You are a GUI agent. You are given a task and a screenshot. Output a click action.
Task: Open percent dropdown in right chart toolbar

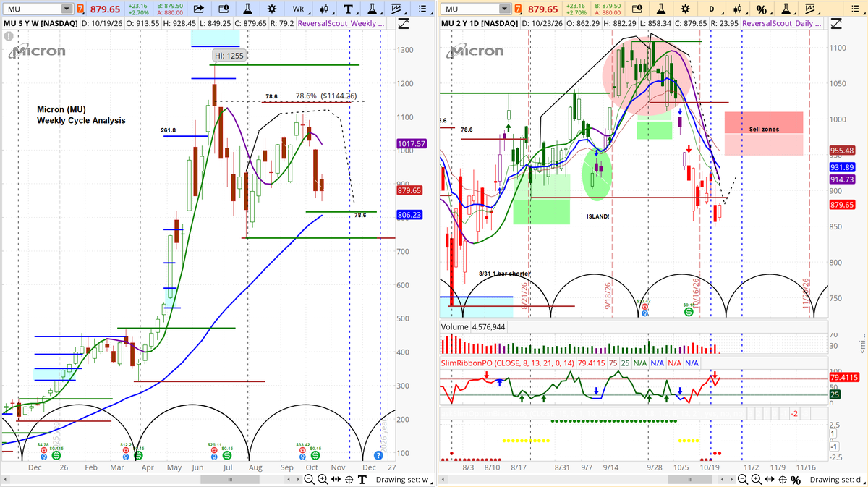tap(764, 9)
